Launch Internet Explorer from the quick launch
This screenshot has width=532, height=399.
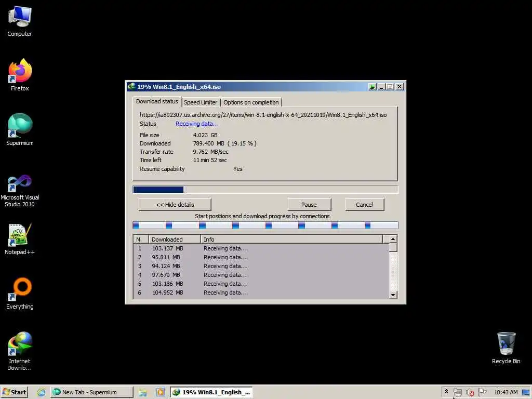(41, 392)
